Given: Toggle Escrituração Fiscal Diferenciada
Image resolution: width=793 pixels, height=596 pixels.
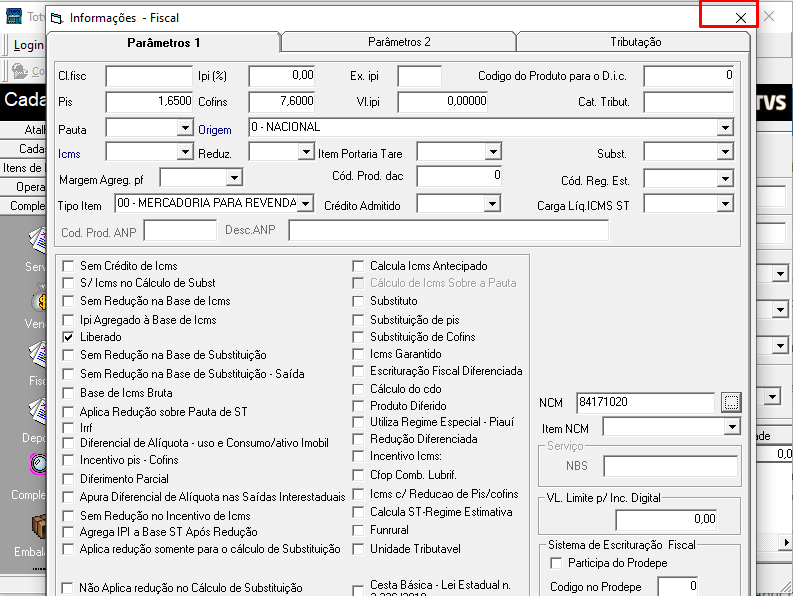Looking at the screenshot, I should (358, 371).
